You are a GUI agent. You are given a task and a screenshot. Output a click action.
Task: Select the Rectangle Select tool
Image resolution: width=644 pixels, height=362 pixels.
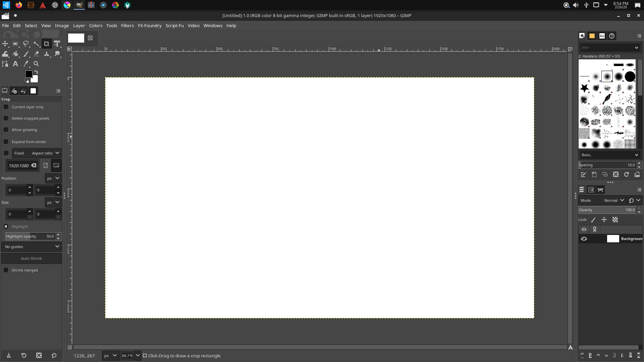(x=15, y=44)
